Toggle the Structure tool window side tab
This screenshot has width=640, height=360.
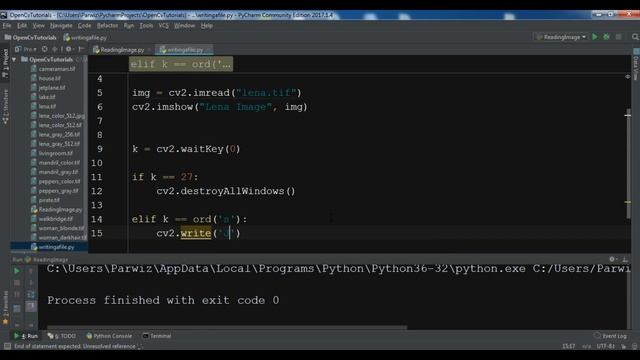(x=5, y=107)
